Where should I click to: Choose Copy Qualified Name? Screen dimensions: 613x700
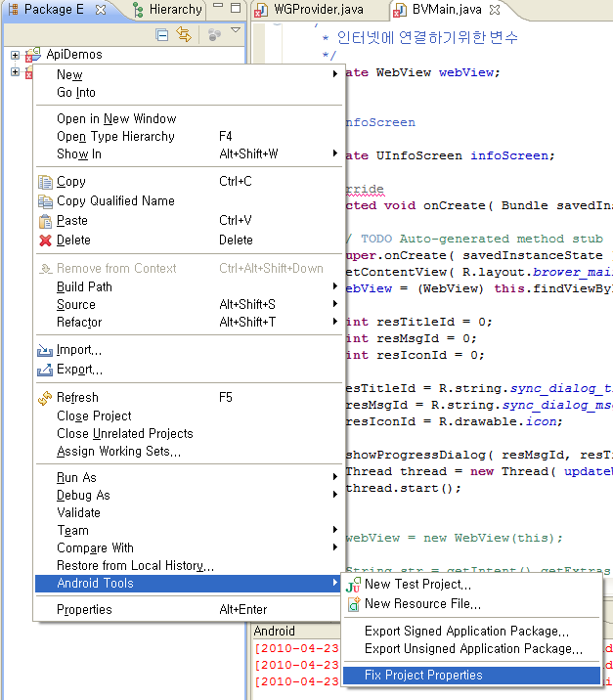pyautogui.click(x=189, y=200)
